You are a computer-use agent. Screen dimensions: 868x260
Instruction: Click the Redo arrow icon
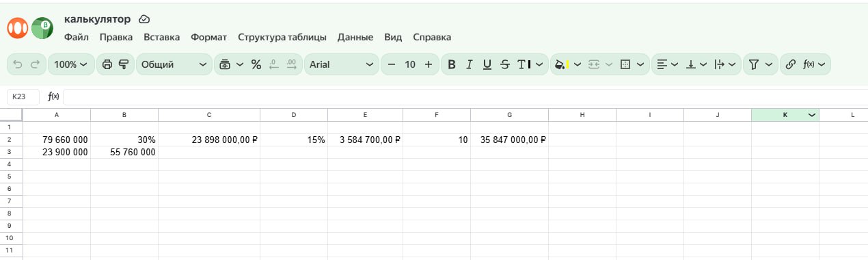coord(35,64)
